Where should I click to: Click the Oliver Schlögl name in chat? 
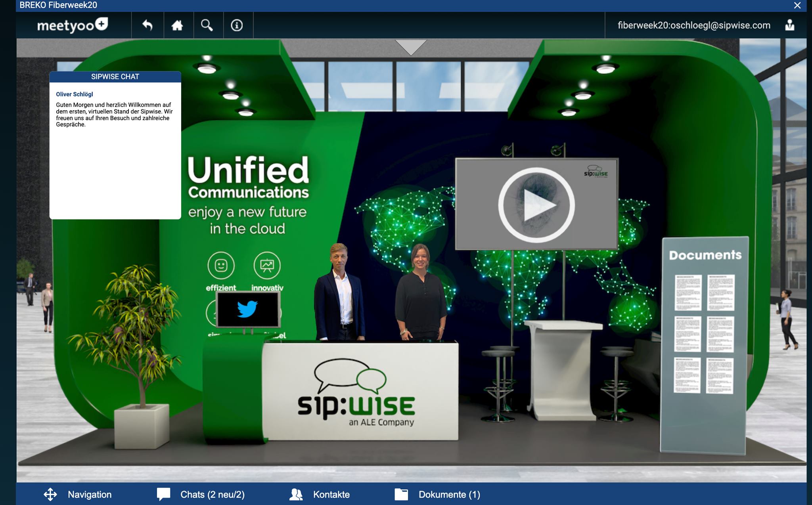[75, 94]
